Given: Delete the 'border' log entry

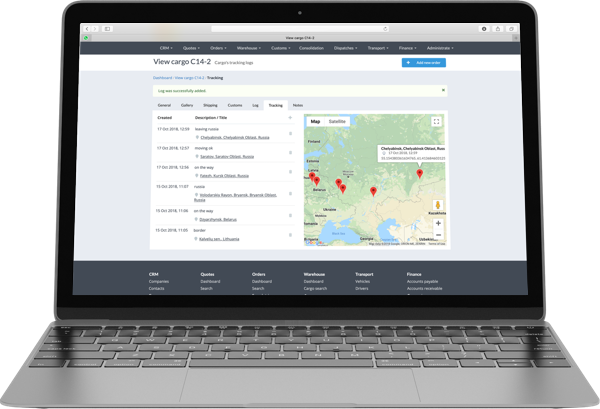Looking at the screenshot, I should click(x=290, y=235).
